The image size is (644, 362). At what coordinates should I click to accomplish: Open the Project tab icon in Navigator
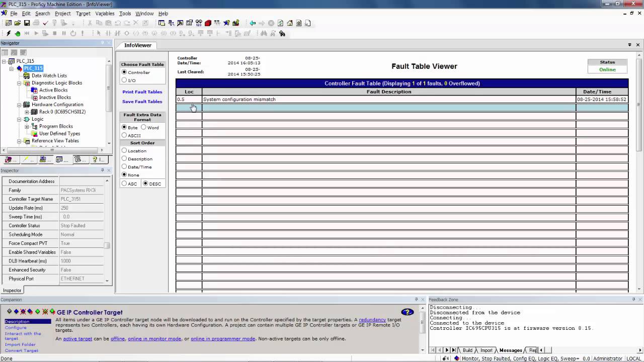59,159
